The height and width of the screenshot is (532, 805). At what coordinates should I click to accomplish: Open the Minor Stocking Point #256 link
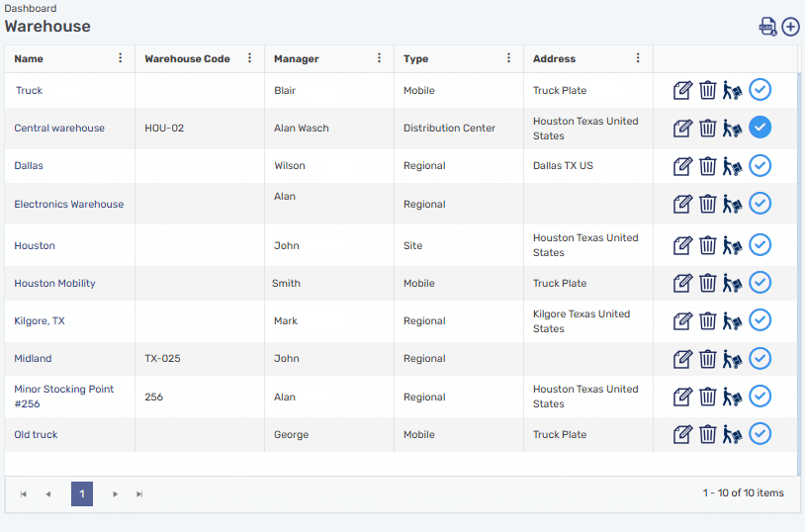tap(63, 397)
